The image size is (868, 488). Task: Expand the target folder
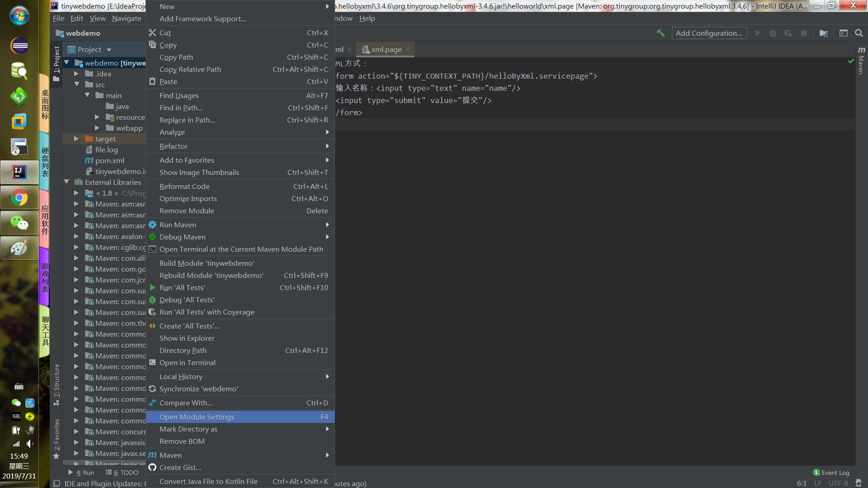point(76,139)
